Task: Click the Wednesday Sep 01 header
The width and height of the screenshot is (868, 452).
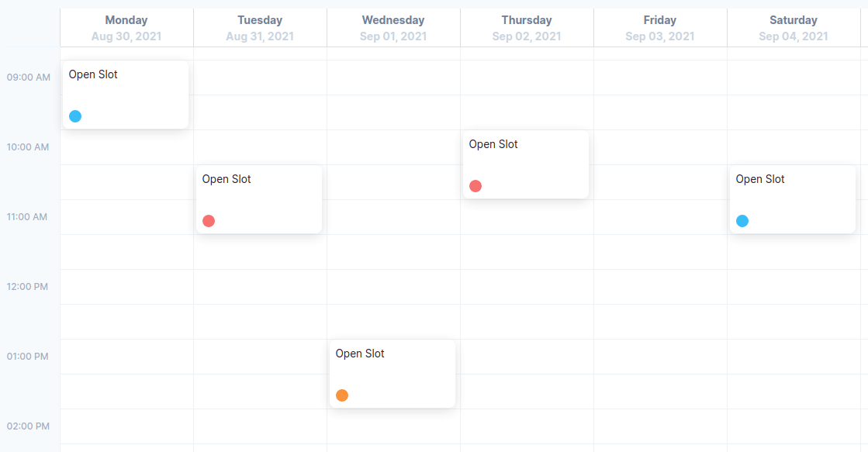Action: click(393, 27)
